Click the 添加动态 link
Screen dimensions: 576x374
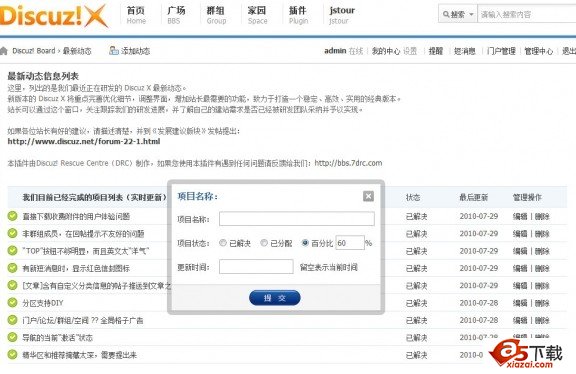136,51
